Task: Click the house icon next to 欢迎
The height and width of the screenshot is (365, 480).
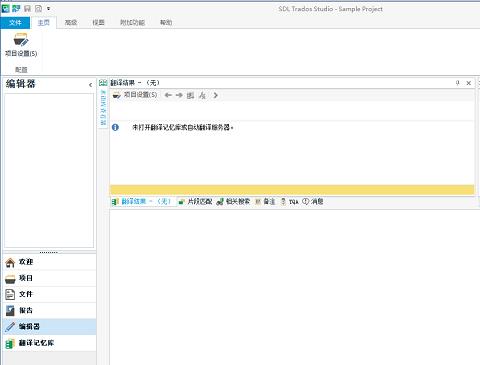Action: 10,262
